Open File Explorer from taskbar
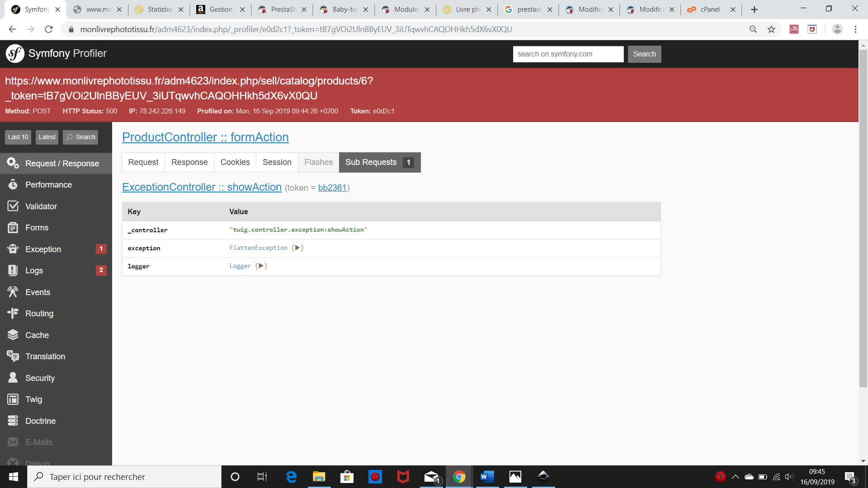This screenshot has height=488, width=868. (319, 477)
